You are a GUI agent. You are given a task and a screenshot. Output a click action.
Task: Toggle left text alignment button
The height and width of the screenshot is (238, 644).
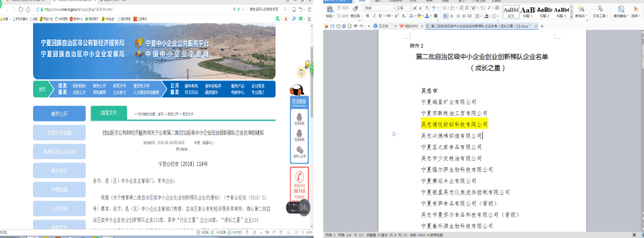(x=445, y=16)
